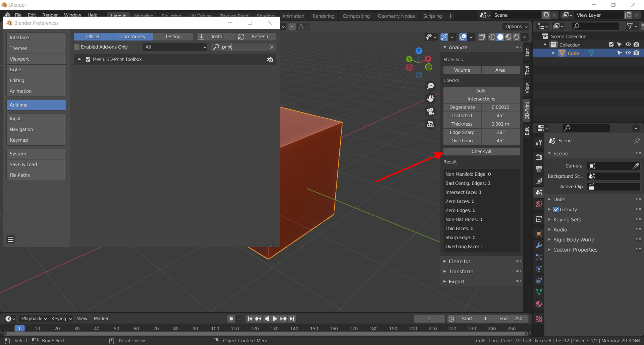Open the Tool properties tab icon
This screenshot has width=644, height=345.
click(x=539, y=142)
